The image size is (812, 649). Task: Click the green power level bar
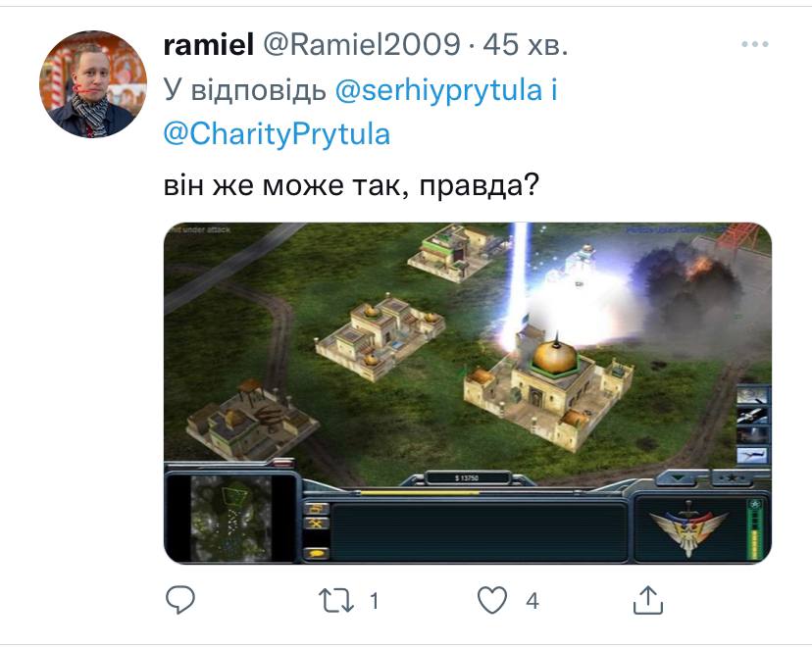click(755, 529)
